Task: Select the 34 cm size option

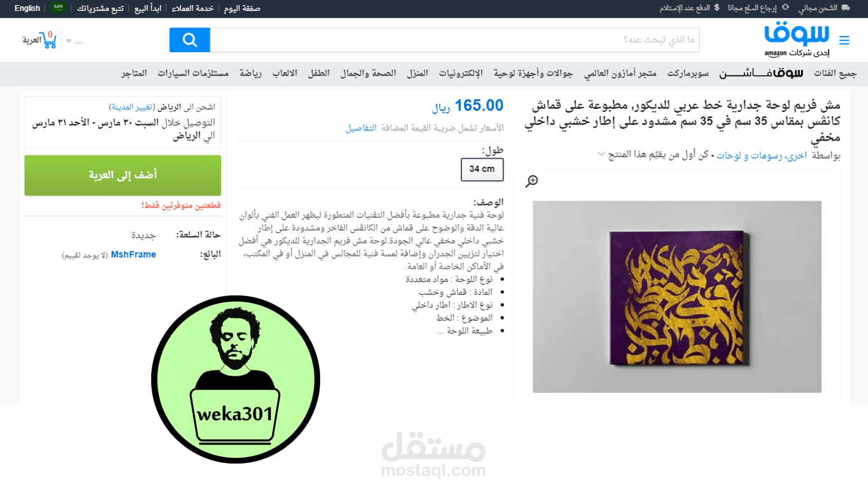Action: pyautogui.click(x=482, y=169)
